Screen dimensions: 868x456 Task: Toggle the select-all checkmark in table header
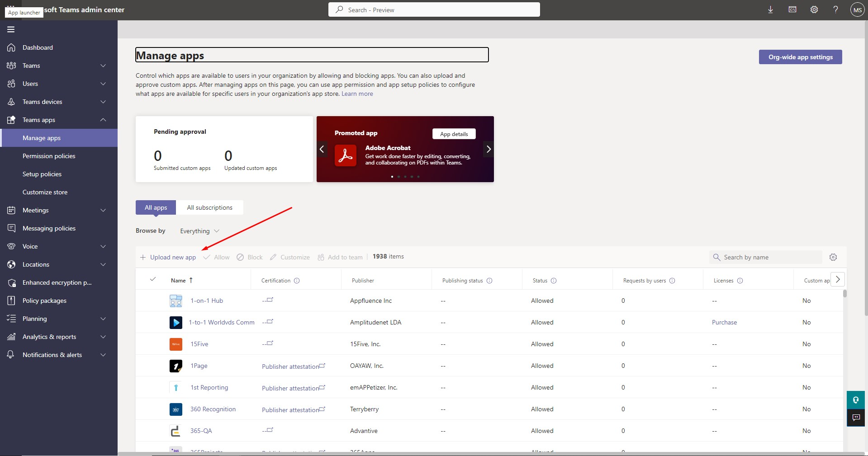tap(153, 279)
